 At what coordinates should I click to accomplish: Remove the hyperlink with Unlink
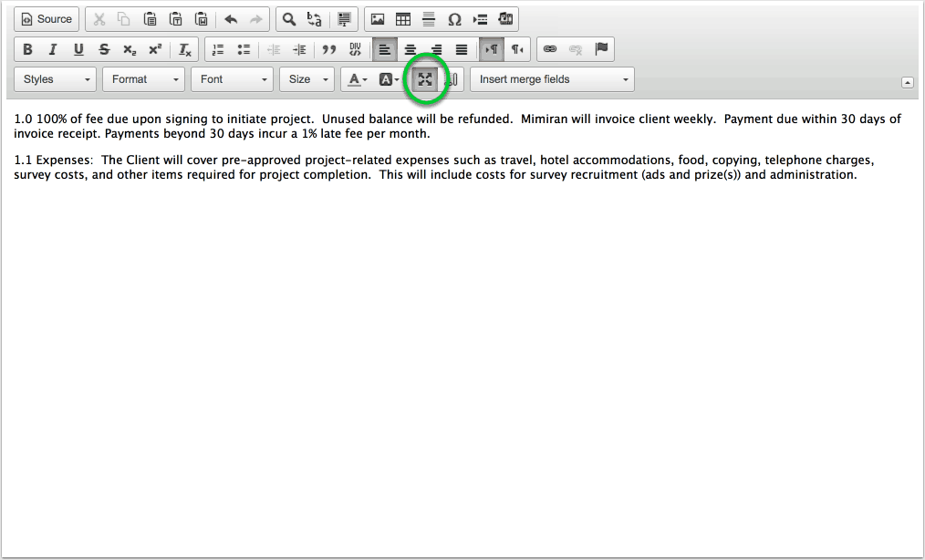[x=576, y=49]
